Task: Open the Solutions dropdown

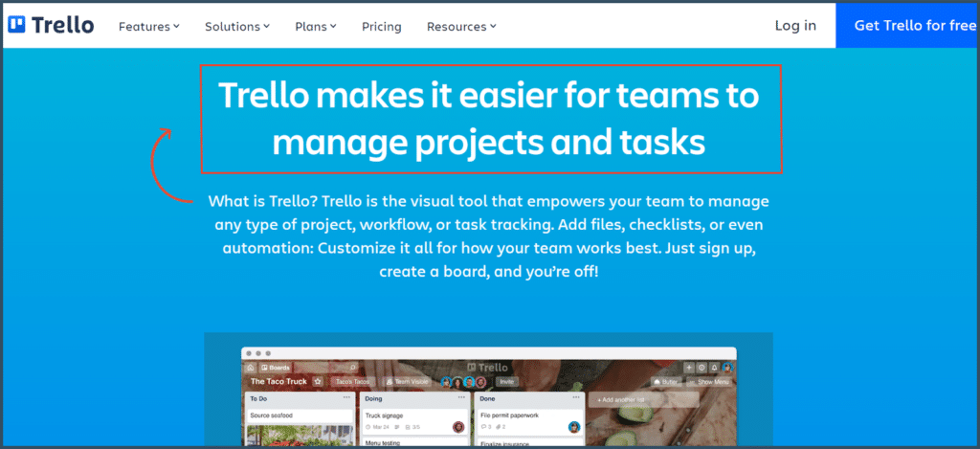Action: [x=237, y=26]
